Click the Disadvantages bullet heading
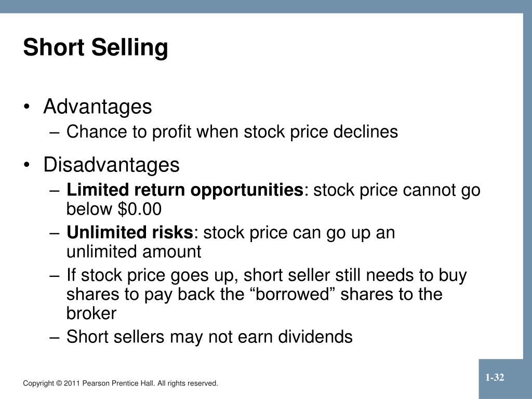 (111, 165)
